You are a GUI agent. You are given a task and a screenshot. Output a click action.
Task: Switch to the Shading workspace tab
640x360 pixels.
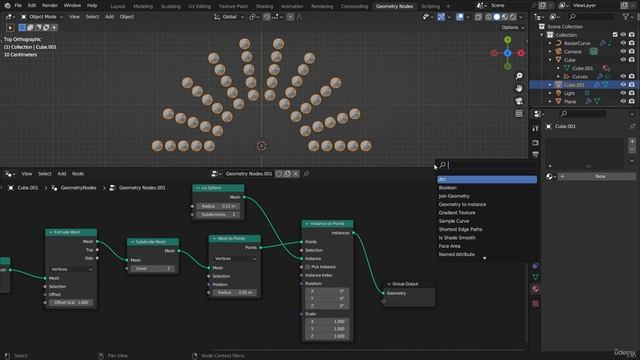(264, 6)
